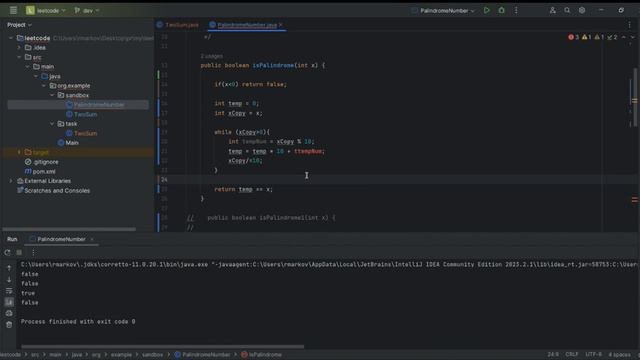Expand External Libraries node

tap(11, 181)
